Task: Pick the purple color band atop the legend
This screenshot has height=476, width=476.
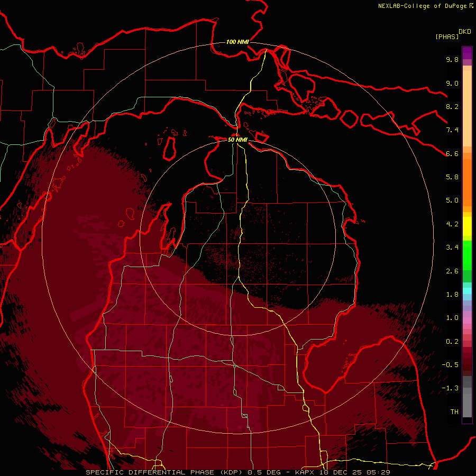Action: (467, 53)
